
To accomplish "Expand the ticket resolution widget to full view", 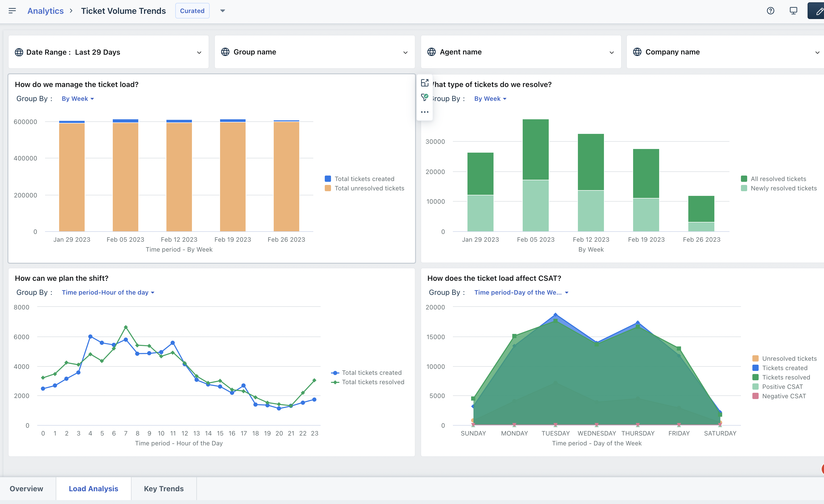I will pyautogui.click(x=425, y=82).
